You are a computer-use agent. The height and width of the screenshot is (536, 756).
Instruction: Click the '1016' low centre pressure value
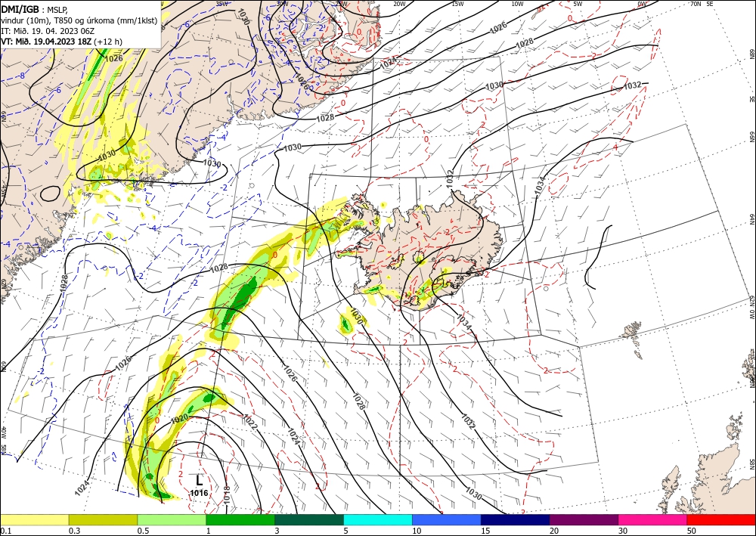199,493
